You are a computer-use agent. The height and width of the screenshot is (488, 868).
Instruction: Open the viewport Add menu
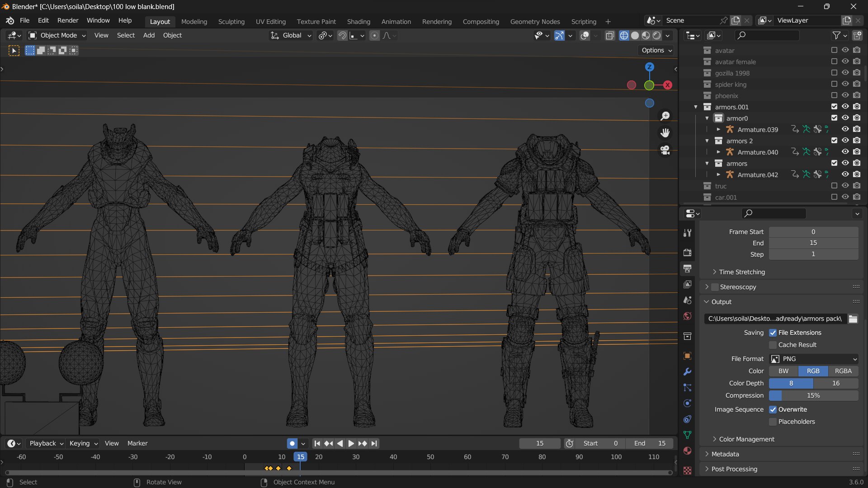(x=149, y=35)
